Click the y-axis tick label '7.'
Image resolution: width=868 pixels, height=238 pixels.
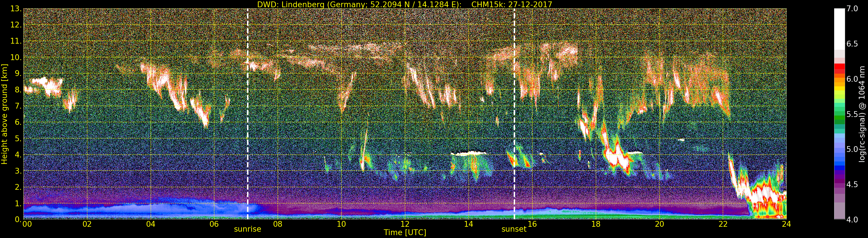click(x=18, y=106)
